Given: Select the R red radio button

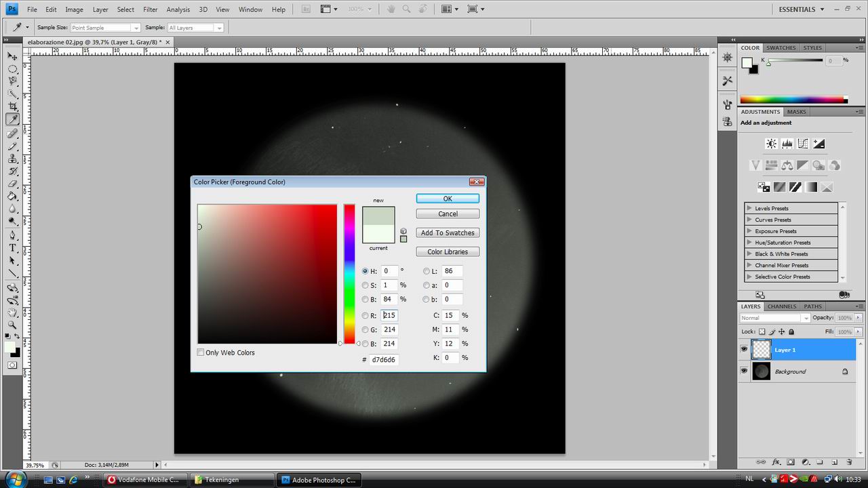Looking at the screenshot, I should point(366,316).
